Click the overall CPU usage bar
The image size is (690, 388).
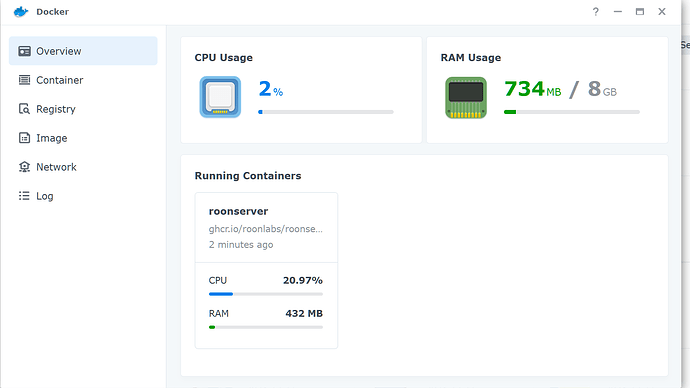point(326,112)
